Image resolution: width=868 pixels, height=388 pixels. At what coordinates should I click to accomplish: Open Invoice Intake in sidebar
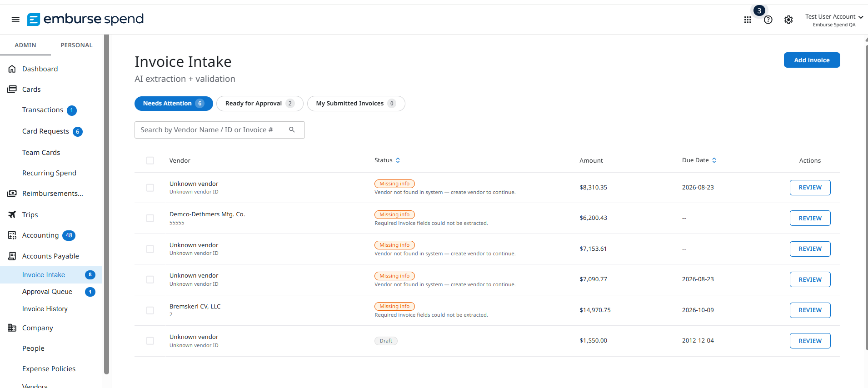click(51, 275)
